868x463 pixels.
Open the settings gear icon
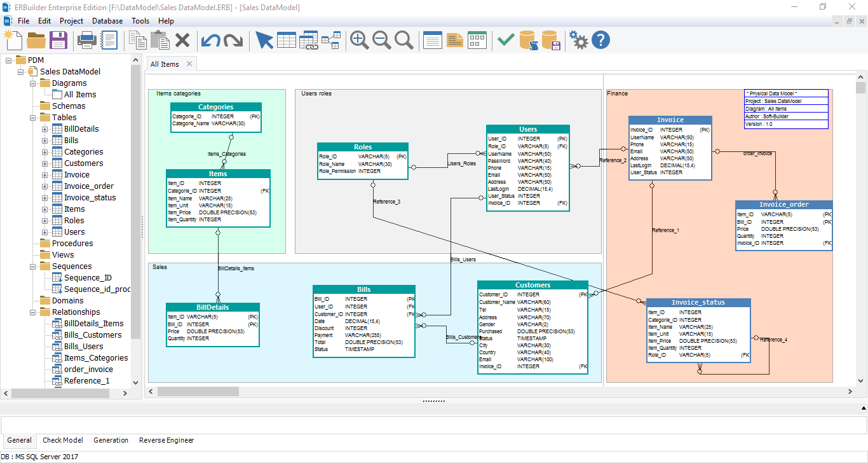[x=578, y=39]
